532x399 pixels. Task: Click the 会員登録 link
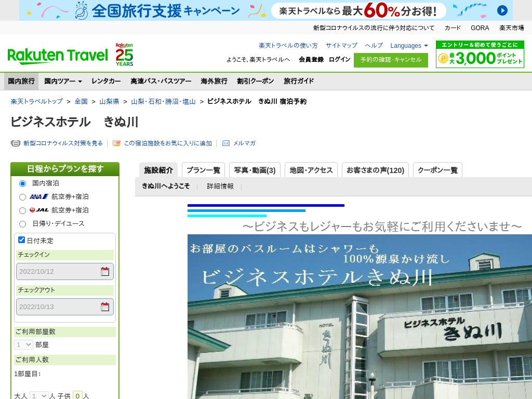click(311, 59)
